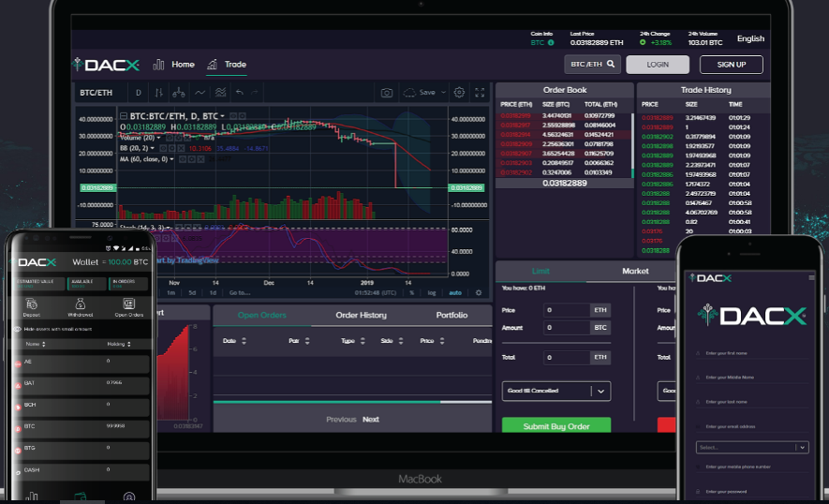This screenshot has height=504, width=829.
Task: Click the redo arrow in chart toolbar
Action: coord(254,93)
